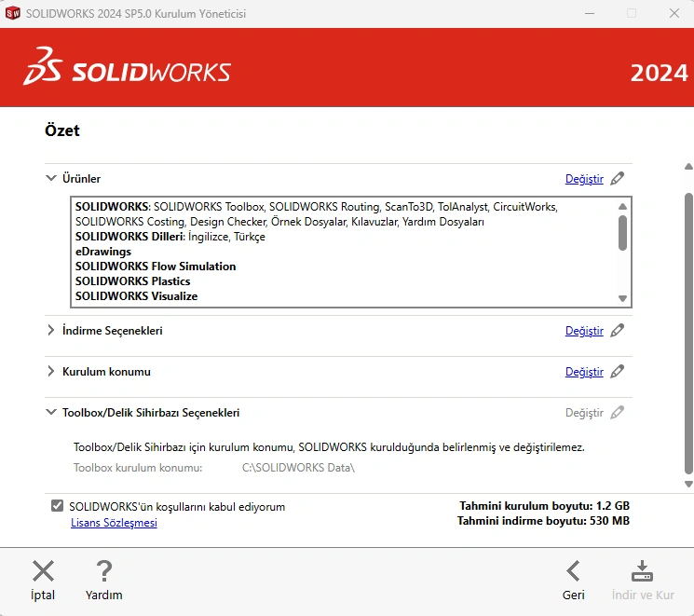Click the products list scroll up arrow
Image resolution: width=694 pixels, height=616 pixels.
[x=622, y=206]
